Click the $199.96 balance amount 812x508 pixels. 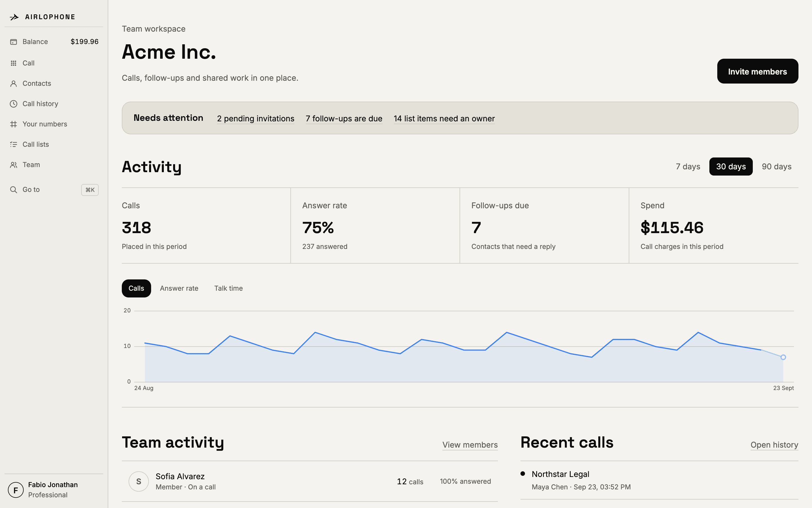click(x=85, y=42)
